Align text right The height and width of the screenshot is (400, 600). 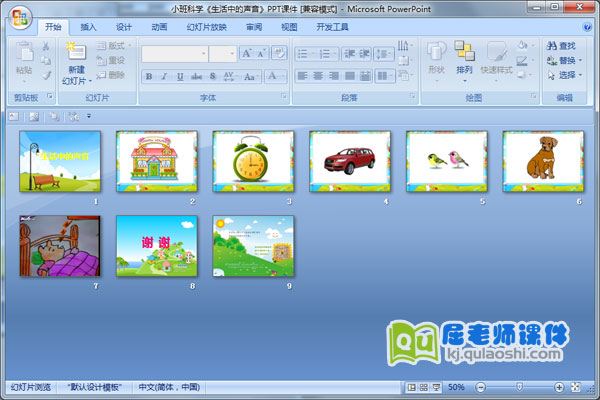334,76
